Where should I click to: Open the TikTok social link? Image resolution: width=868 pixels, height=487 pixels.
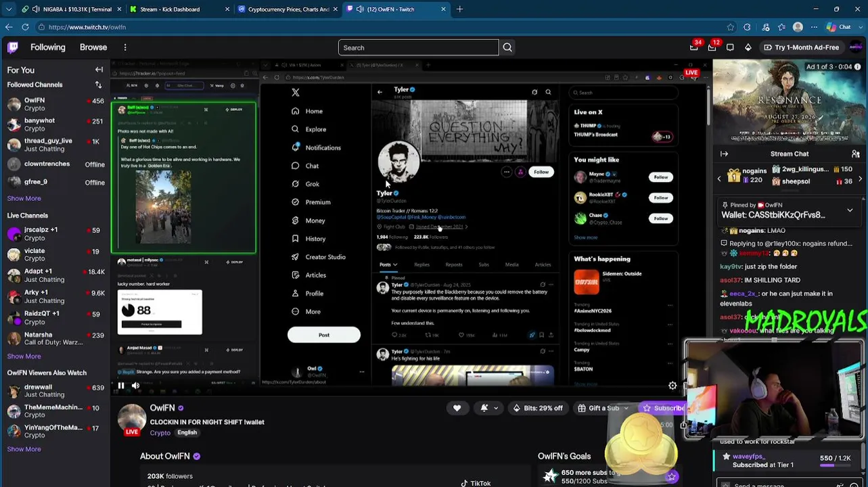coord(476,483)
